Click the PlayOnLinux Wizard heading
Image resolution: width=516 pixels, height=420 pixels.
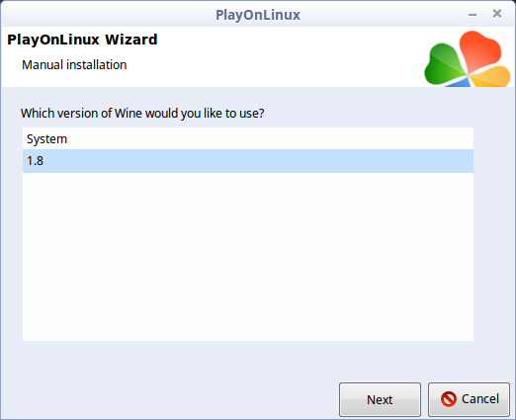82,40
